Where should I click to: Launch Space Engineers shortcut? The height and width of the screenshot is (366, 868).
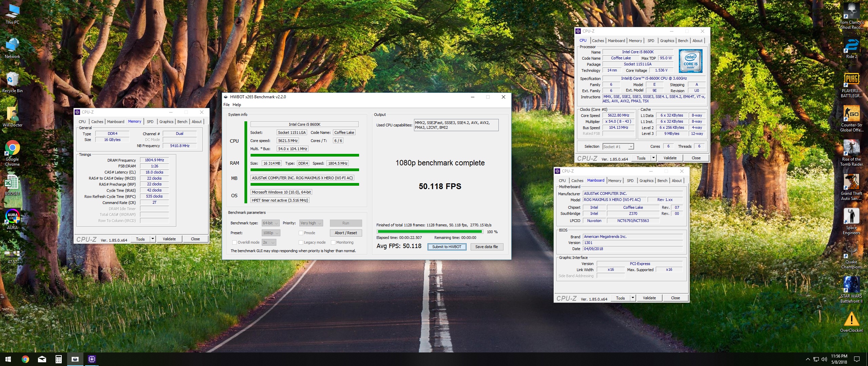point(851,222)
